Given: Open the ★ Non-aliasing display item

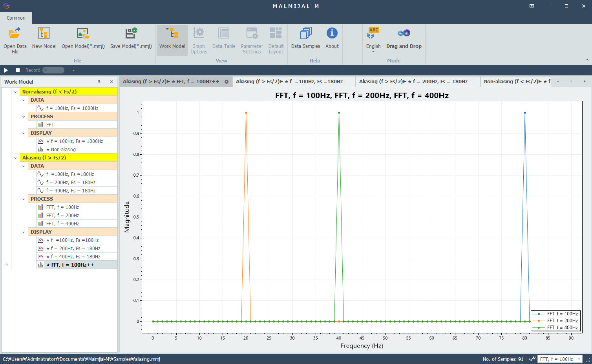Looking at the screenshot, I should tap(77, 149).
